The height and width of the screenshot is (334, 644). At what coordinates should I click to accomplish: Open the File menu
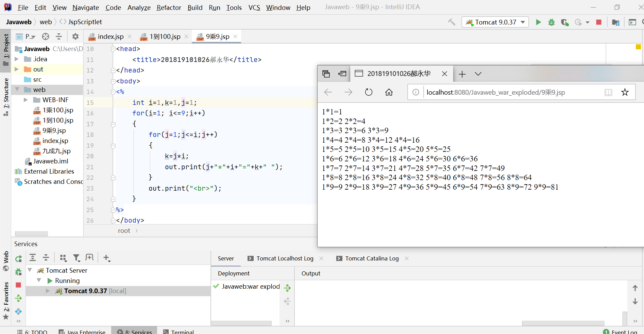[23, 7]
